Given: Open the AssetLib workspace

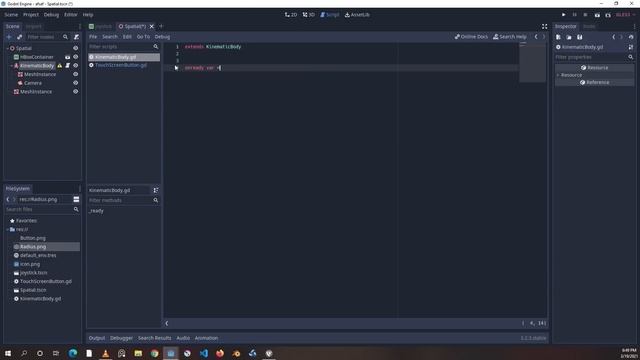Looking at the screenshot, I should click(357, 15).
